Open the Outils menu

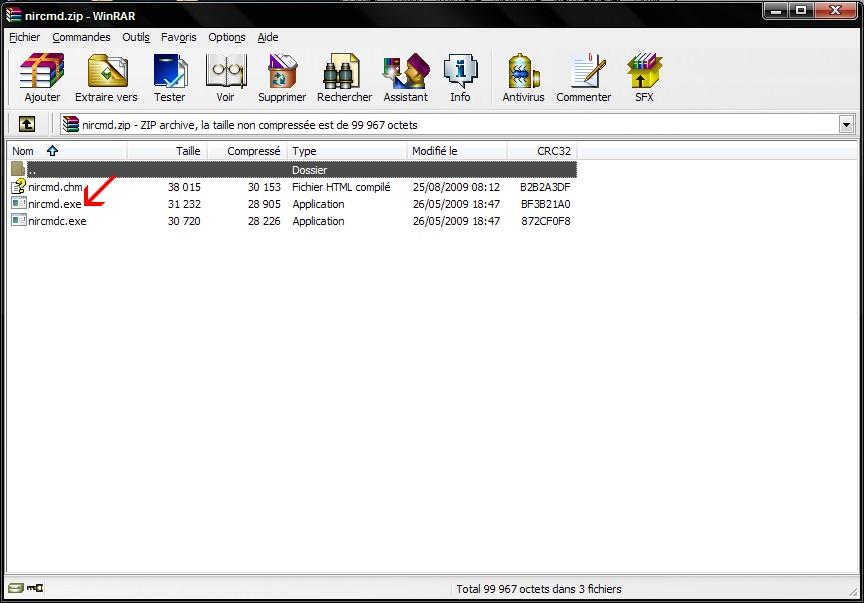(136, 37)
